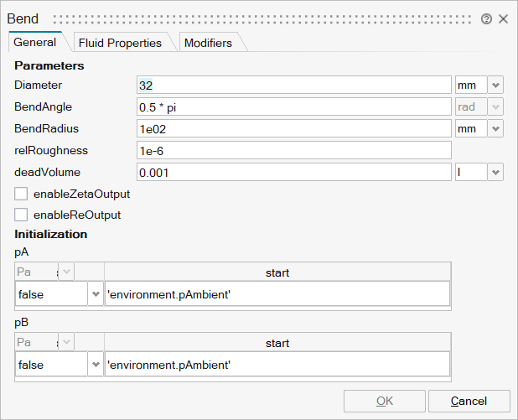Switch to the Fluid Properties tab
Viewport: 518px width, 420px height.
120,43
